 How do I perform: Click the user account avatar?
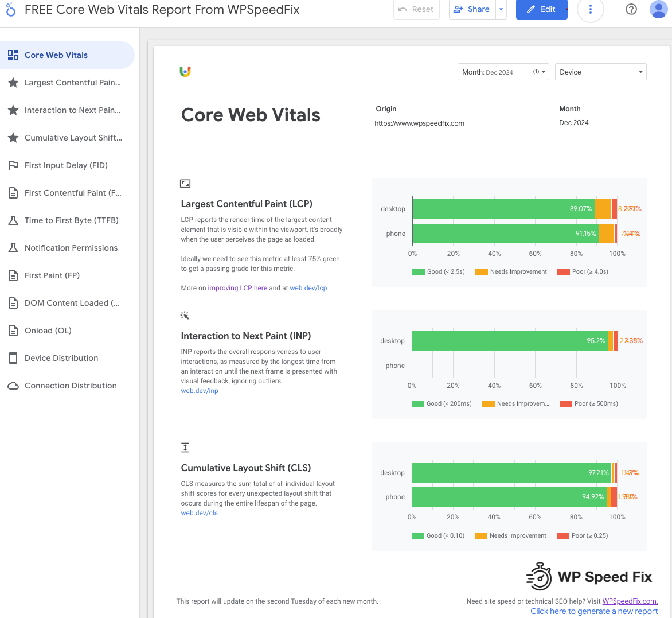pos(659,9)
